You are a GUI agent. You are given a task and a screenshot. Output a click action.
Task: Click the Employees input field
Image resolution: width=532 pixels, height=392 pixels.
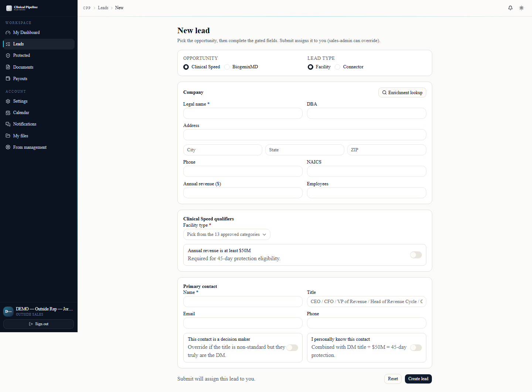[366, 193]
